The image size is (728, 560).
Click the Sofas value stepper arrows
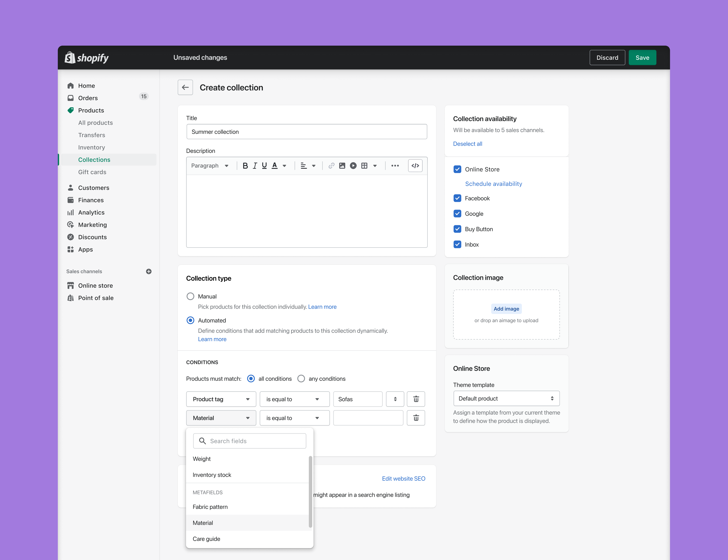click(x=395, y=399)
